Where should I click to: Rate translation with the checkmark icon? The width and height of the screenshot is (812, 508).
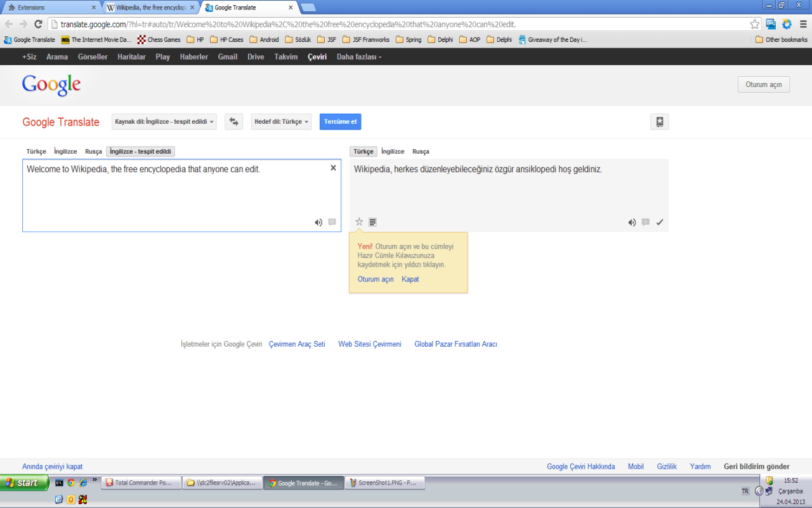pos(660,222)
